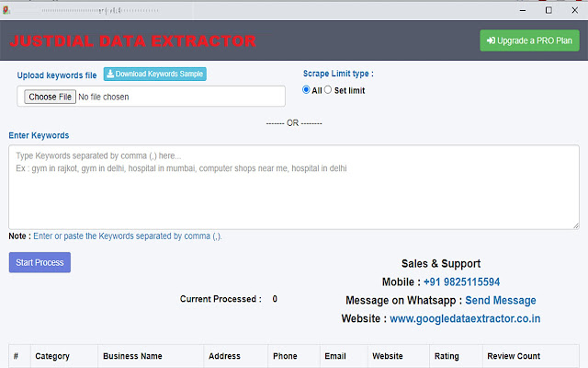Click the Website column header
The height and width of the screenshot is (368, 588).
pyautogui.click(x=388, y=356)
